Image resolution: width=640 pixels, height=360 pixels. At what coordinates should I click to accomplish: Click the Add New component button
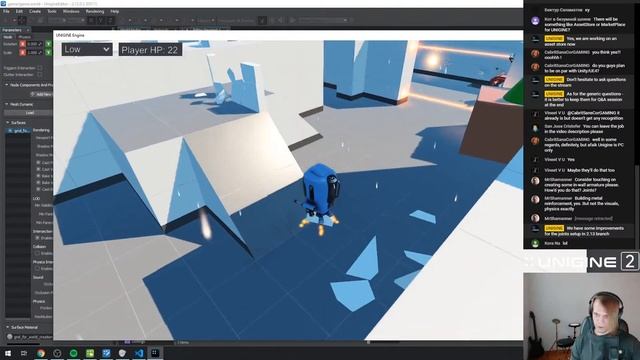click(41, 94)
